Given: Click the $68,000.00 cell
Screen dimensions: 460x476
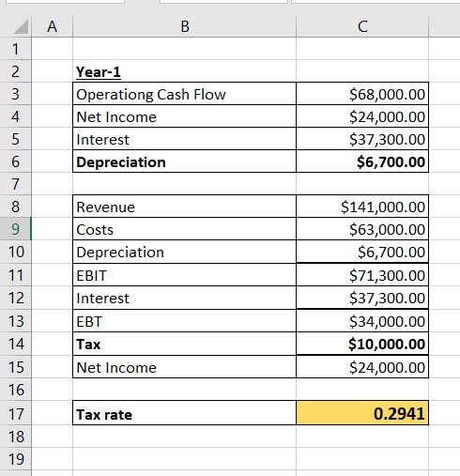Looking at the screenshot, I should tap(362, 94).
